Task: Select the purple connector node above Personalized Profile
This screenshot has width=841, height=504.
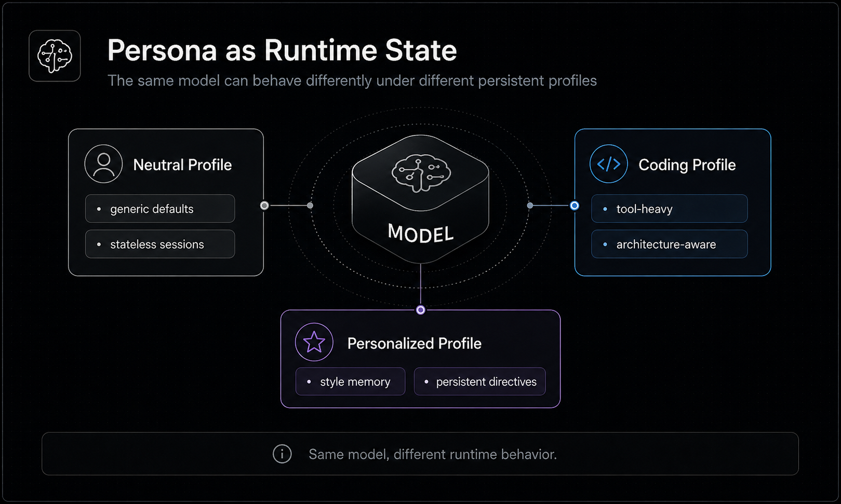Action: (421, 310)
